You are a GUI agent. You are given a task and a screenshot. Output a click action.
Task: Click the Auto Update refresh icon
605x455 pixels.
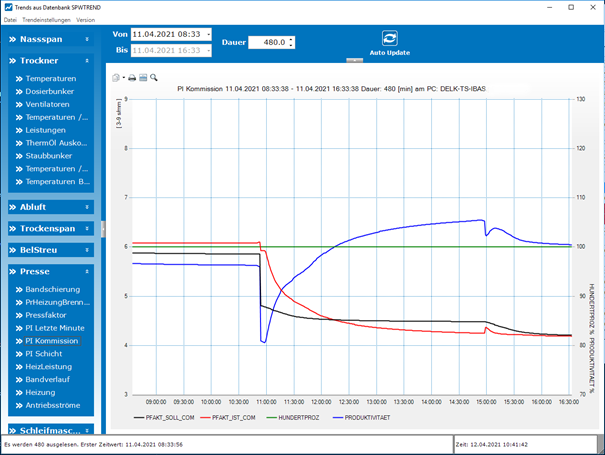tap(389, 39)
